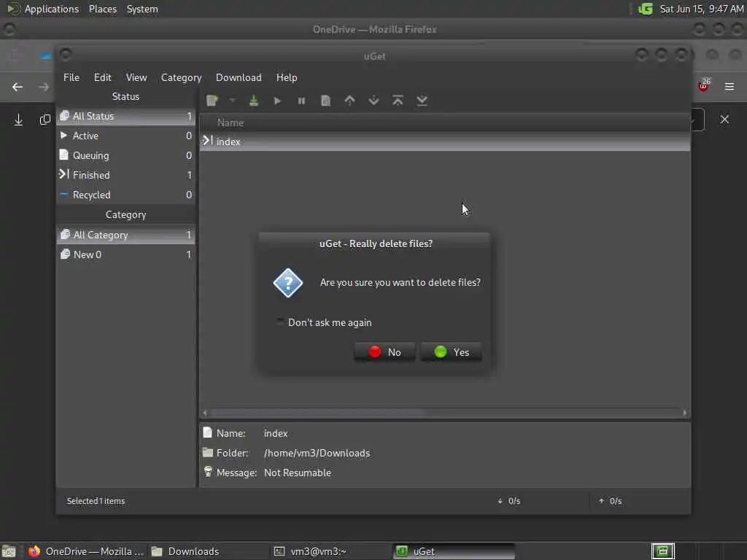The width and height of the screenshot is (747, 560).
Task: Open the Category menu
Action: 181,77
